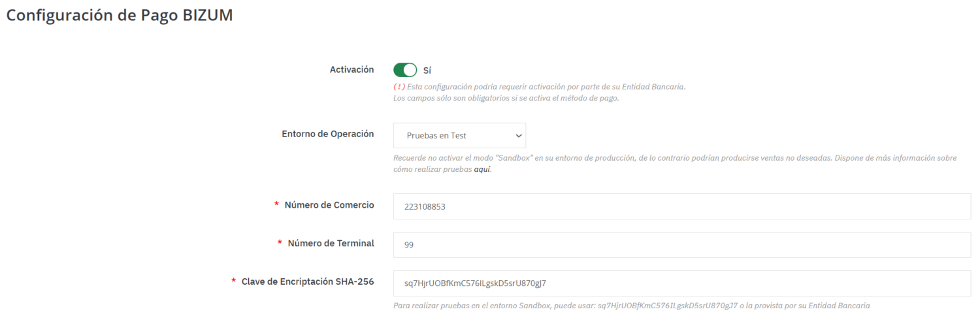The image size is (980, 320).
Task: Click the Sandbox key hint below encryption field
Action: (631, 305)
